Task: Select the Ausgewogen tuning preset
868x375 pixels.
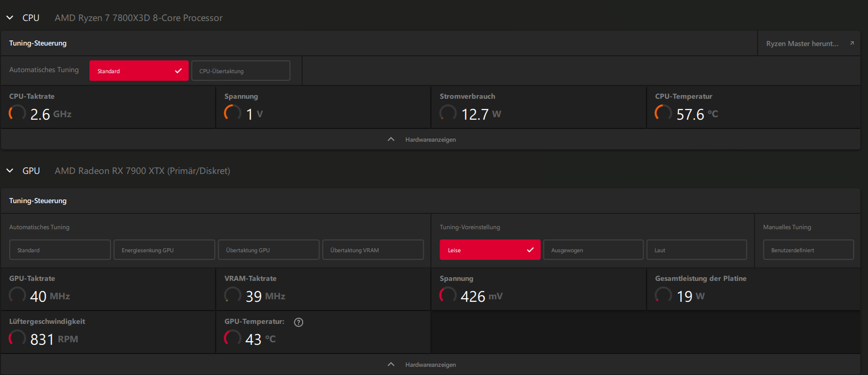Action: [x=593, y=250]
